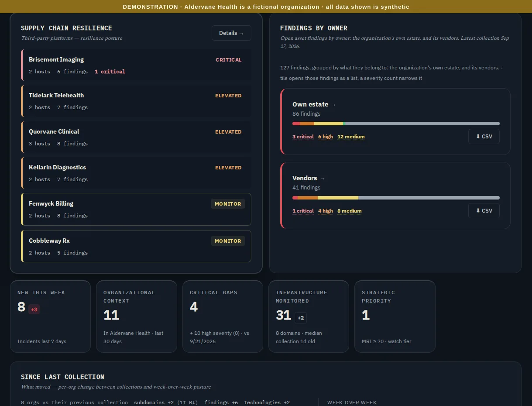This screenshot has height=406, width=532.
Task: Click the ELEVATED badge on Tidelark Telehealth
Action: [228, 96]
